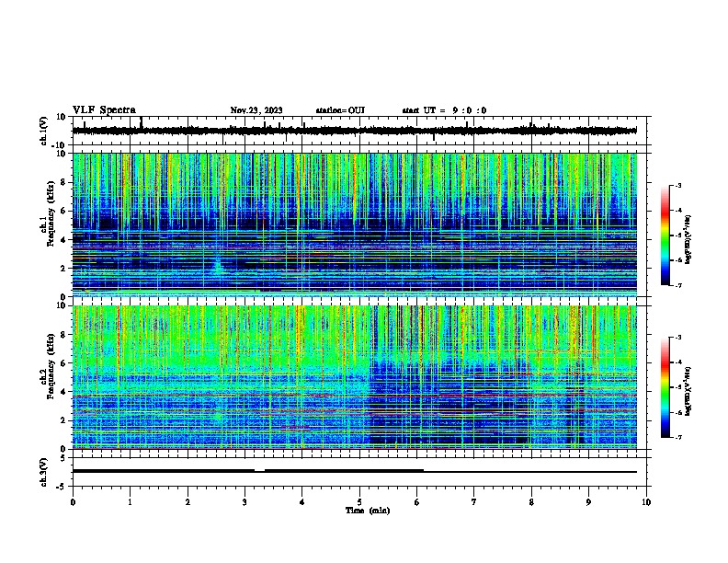Click the ch.1 spectrogram color scale bar

pos(665,236)
